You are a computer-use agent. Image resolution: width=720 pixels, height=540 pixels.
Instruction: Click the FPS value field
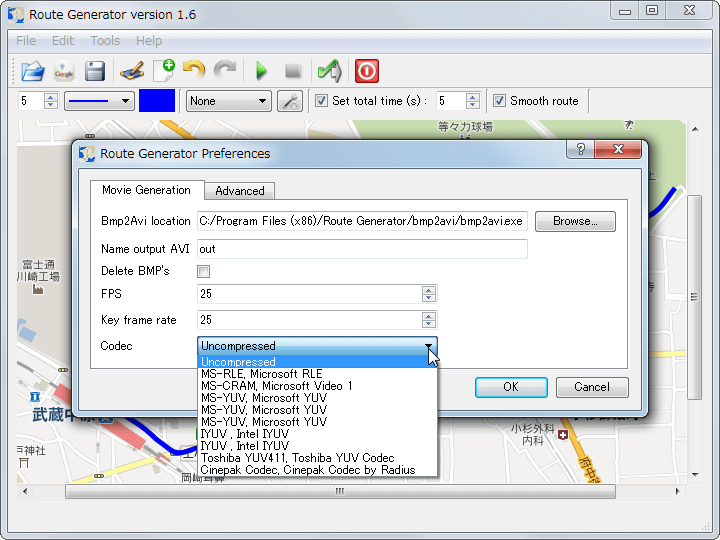coord(309,294)
